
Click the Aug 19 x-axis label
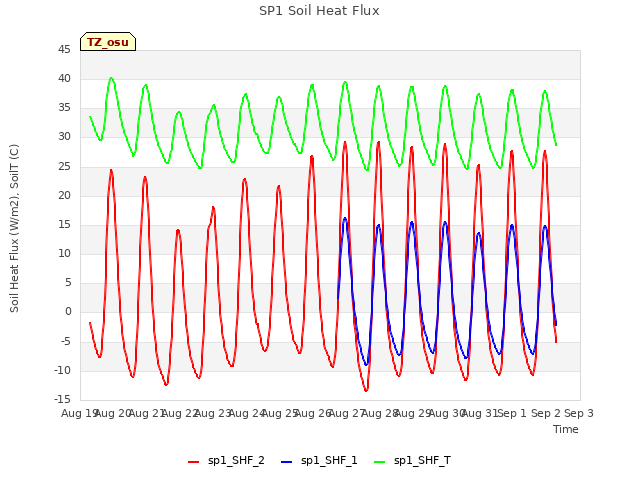coord(79,413)
